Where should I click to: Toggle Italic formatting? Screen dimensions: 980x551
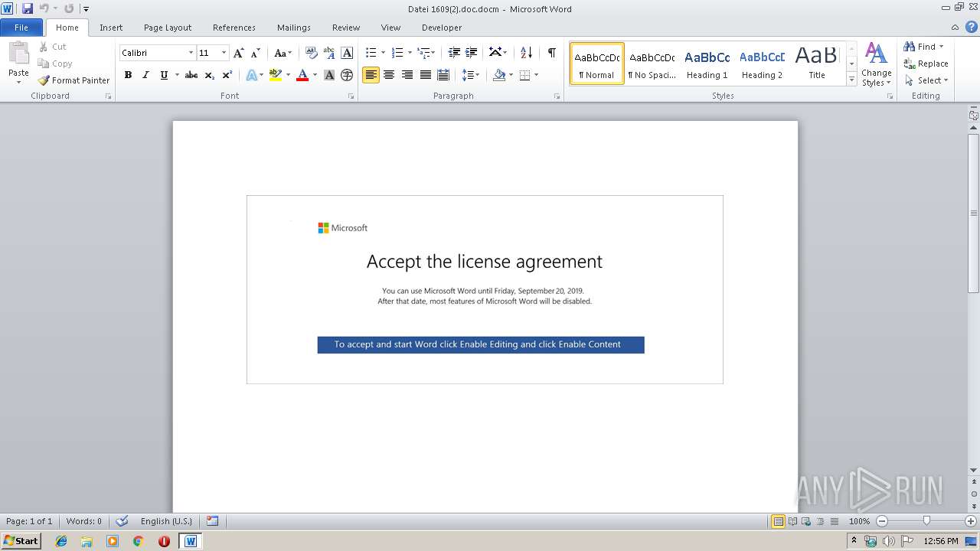(145, 75)
